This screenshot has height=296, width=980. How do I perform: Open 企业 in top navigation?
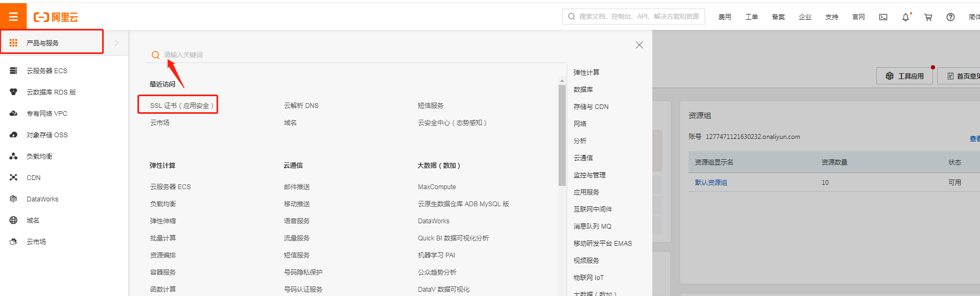pos(805,17)
